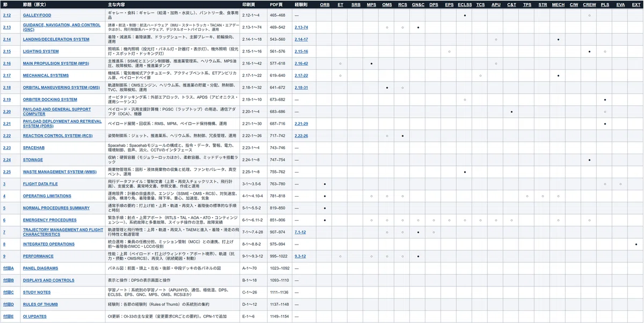Open the PANEL DIAGRAMS appendix link
The height and width of the screenshot is (323, 644).
click(40, 268)
